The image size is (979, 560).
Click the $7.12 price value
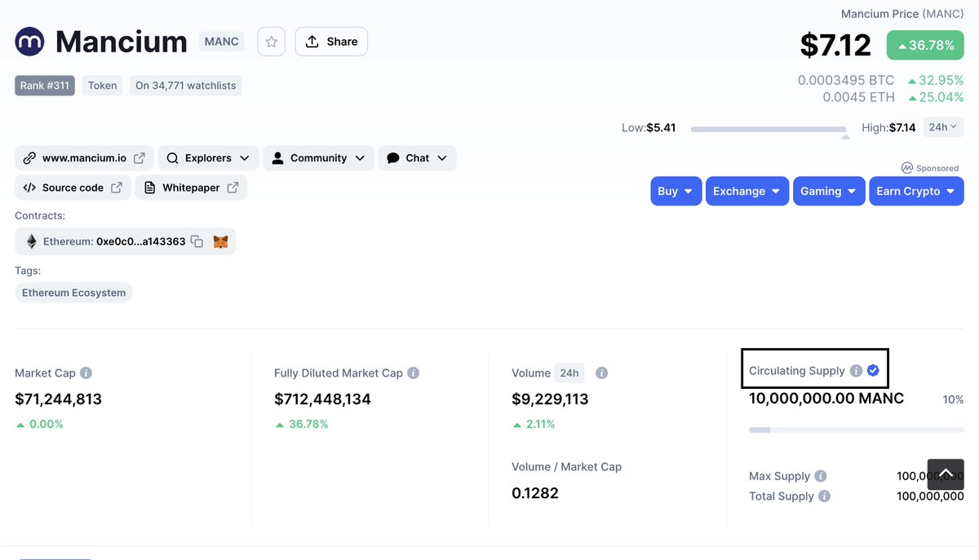pos(835,45)
